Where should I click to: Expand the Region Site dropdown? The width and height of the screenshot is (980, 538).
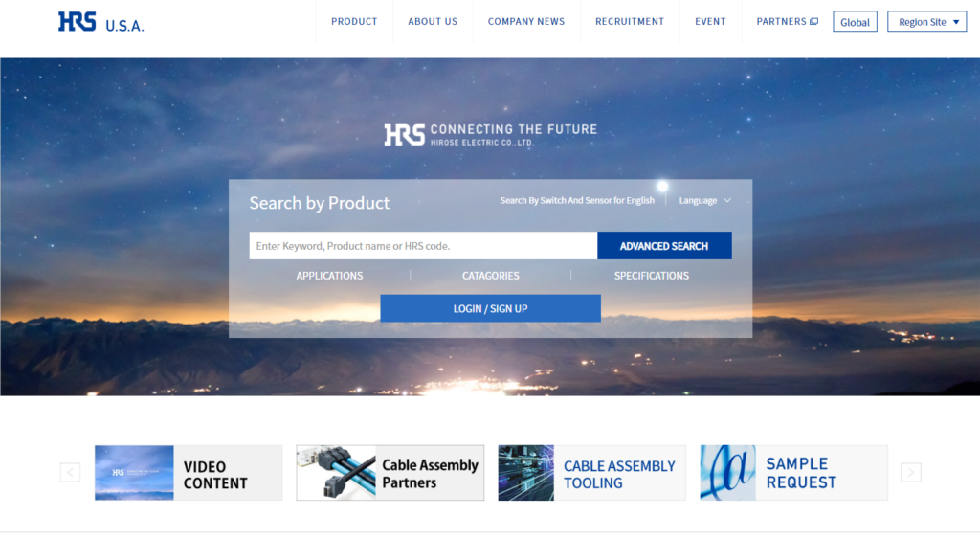926,22
